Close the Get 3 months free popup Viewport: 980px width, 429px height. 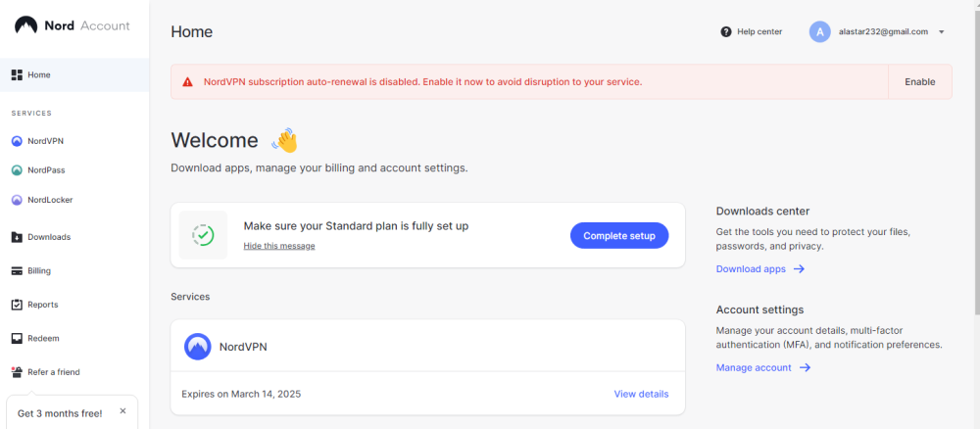(x=122, y=411)
